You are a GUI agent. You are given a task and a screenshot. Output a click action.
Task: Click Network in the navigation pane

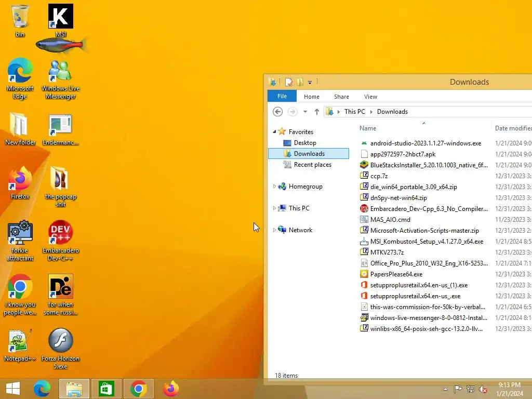pos(300,230)
